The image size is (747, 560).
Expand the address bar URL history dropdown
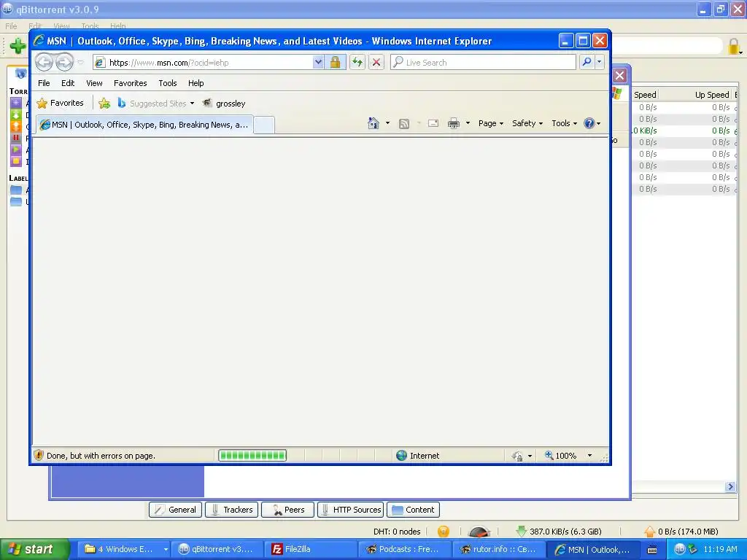pos(318,63)
